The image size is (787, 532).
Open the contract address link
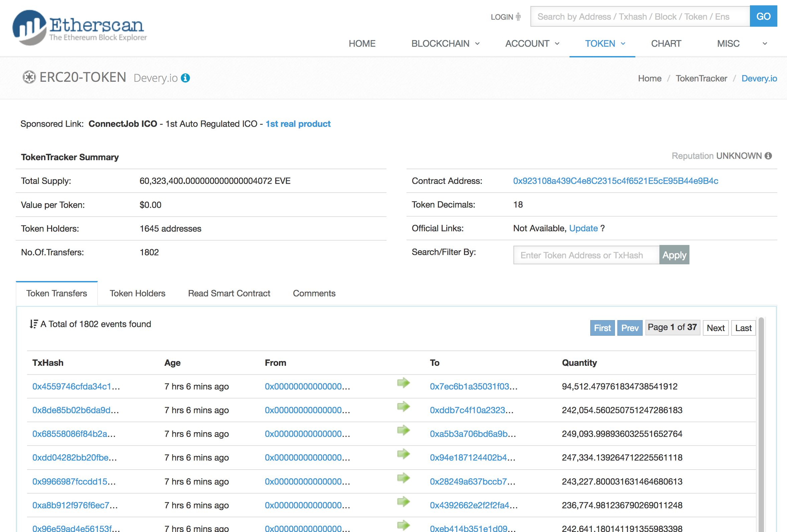[x=615, y=181]
